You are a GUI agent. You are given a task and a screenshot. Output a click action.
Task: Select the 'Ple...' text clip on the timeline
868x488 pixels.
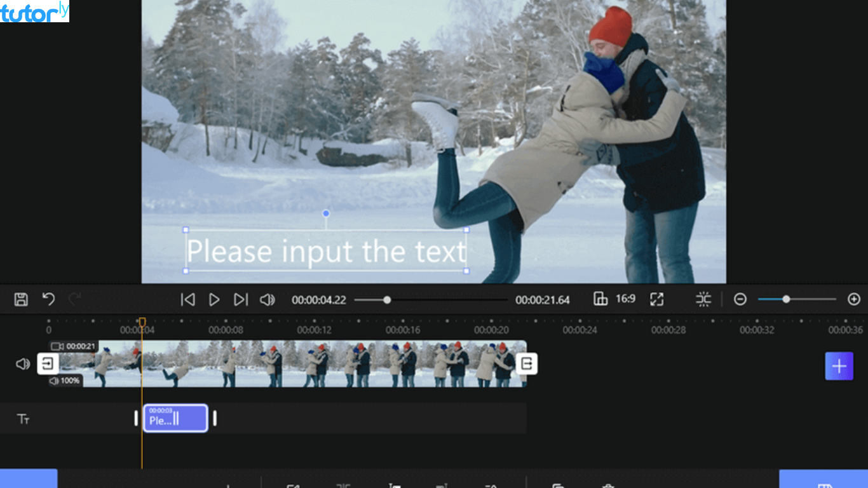pyautogui.click(x=175, y=418)
